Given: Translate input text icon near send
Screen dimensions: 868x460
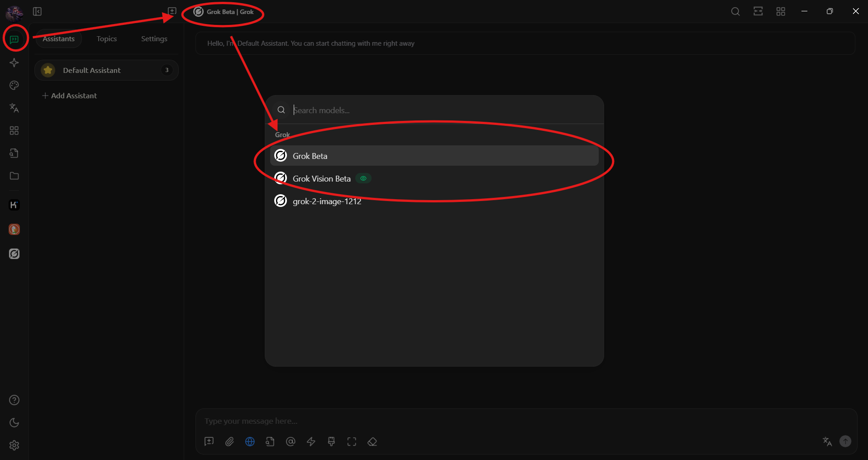Looking at the screenshot, I should 827,441.
